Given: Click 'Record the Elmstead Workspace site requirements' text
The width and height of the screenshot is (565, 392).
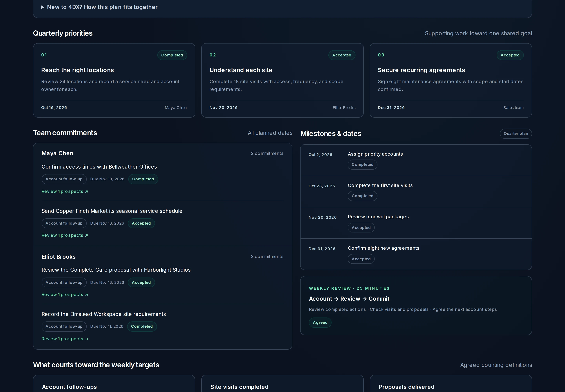Looking at the screenshot, I should coord(104,314).
